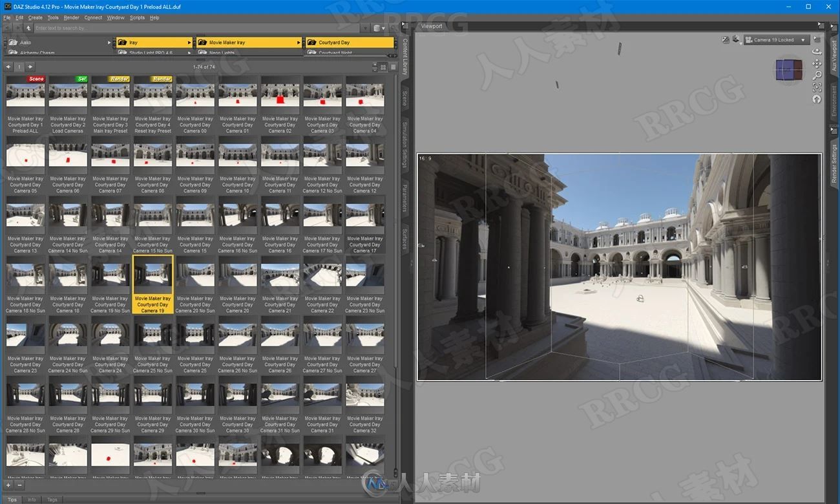840x504 pixels.
Task: Click the thumbnail size stepper arrows
Action: (374, 67)
